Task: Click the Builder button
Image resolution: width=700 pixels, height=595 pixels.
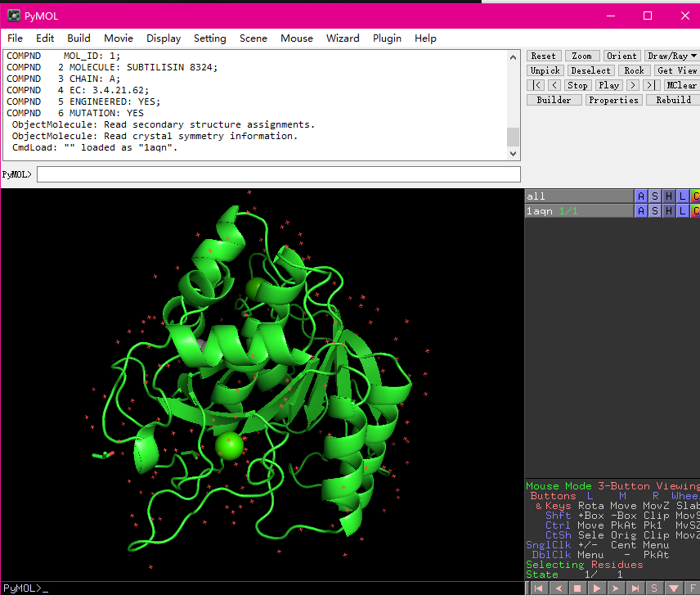Action: (554, 100)
